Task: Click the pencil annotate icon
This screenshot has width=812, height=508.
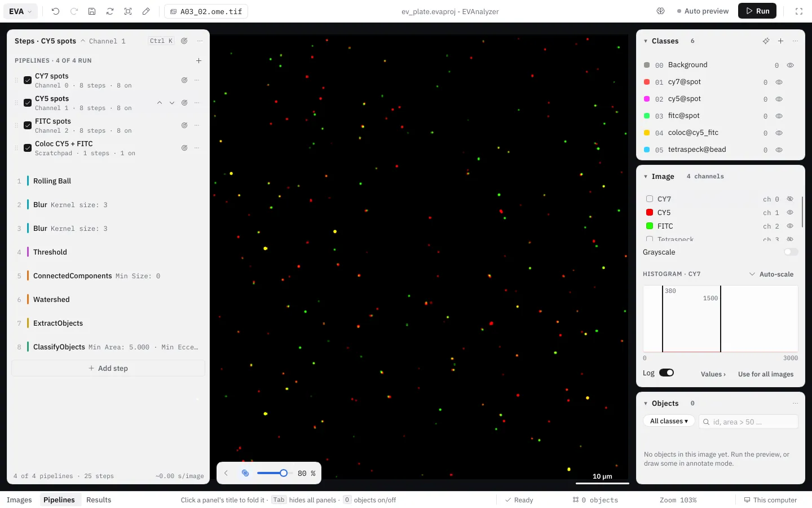Action: (146, 11)
